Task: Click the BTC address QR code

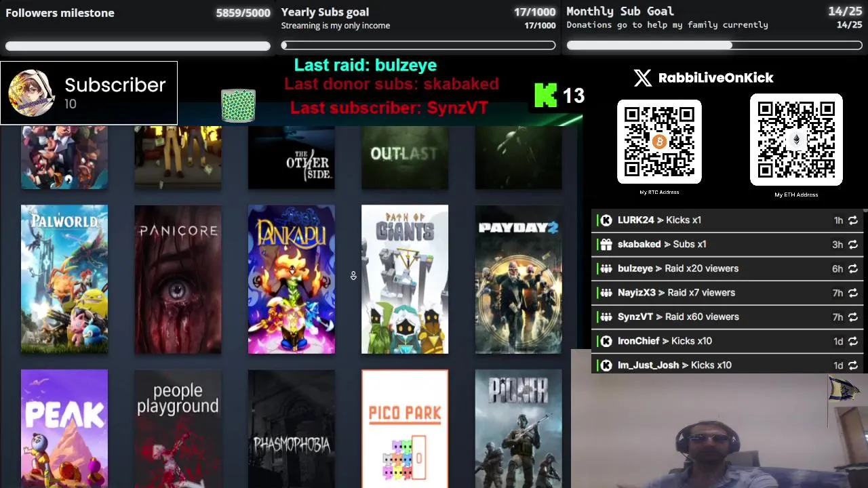Action: pyautogui.click(x=659, y=142)
